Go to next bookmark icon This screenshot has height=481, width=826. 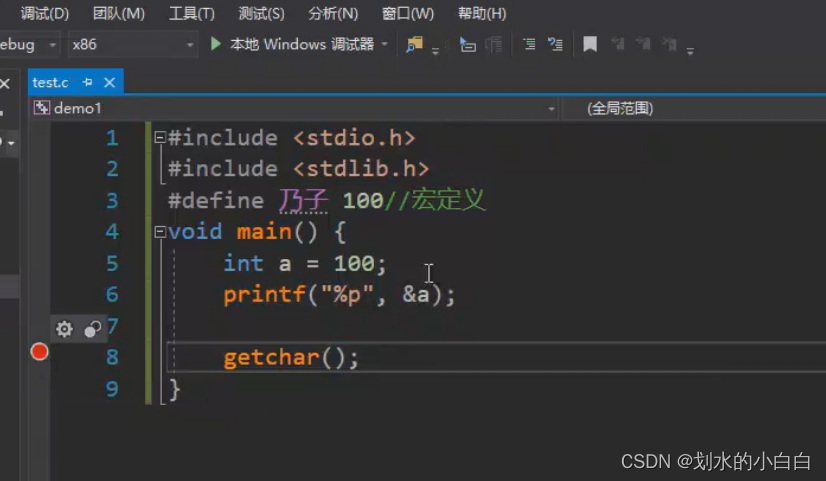coord(643,44)
